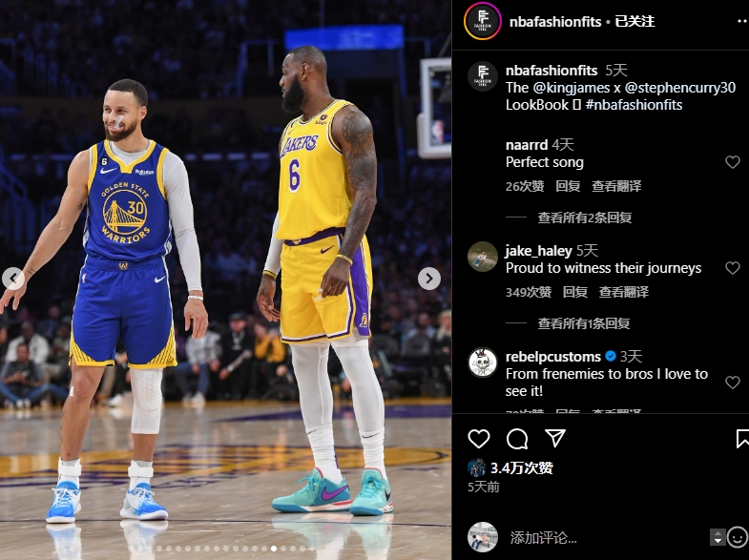Screen dimensions: 749x560
Task: Like jake_haley's comment heart
Action: tap(732, 268)
